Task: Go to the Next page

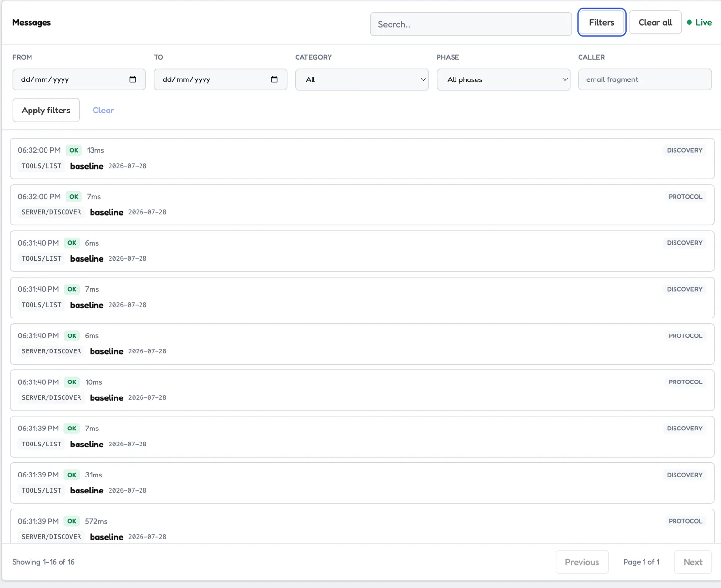Action: 693,562
